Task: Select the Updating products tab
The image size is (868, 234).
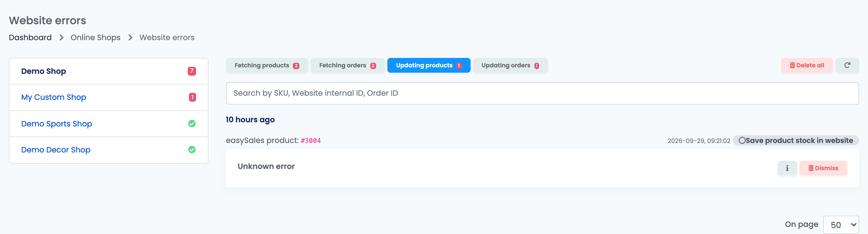Action: click(429, 65)
